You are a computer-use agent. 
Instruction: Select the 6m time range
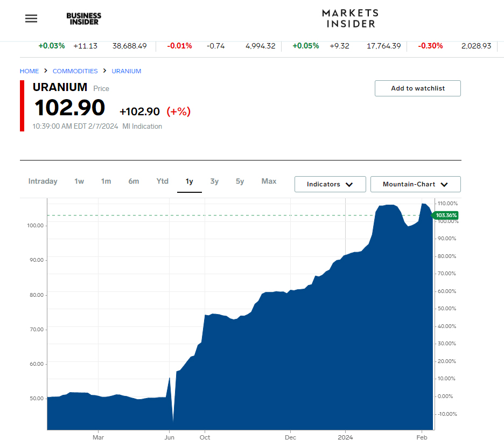click(134, 181)
